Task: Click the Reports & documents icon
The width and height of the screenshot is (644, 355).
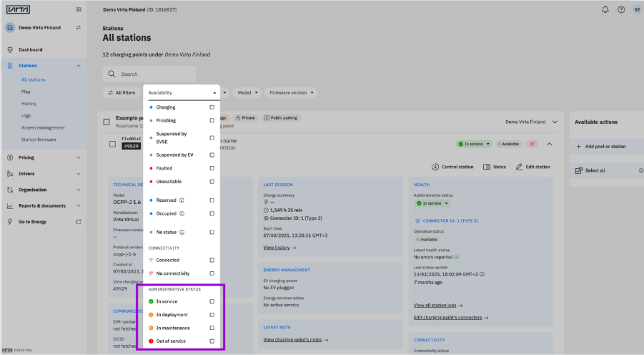Action: click(10, 205)
